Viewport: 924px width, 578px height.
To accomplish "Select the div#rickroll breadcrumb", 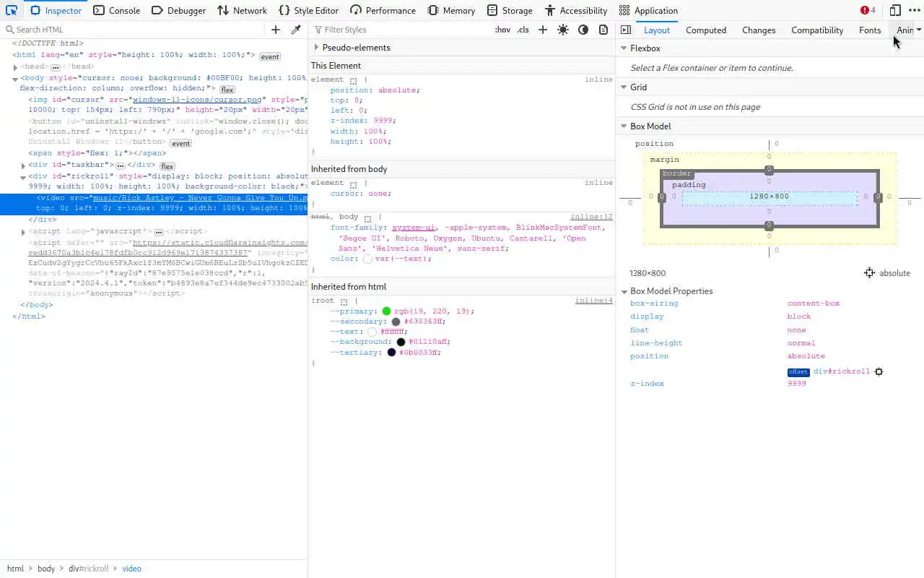I will click(x=89, y=569).
